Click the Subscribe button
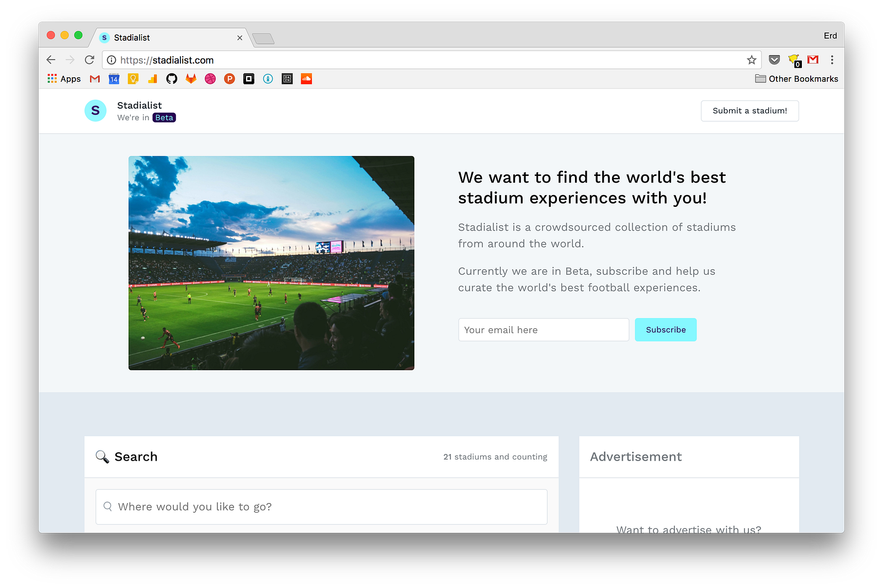 click(666, 330)
